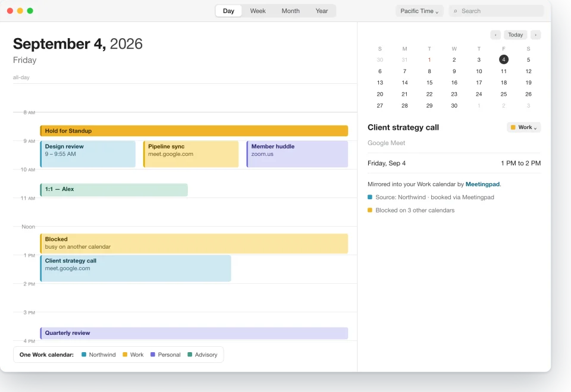
Task: Switch to the Month view tab
Action: tap(290, 11)
